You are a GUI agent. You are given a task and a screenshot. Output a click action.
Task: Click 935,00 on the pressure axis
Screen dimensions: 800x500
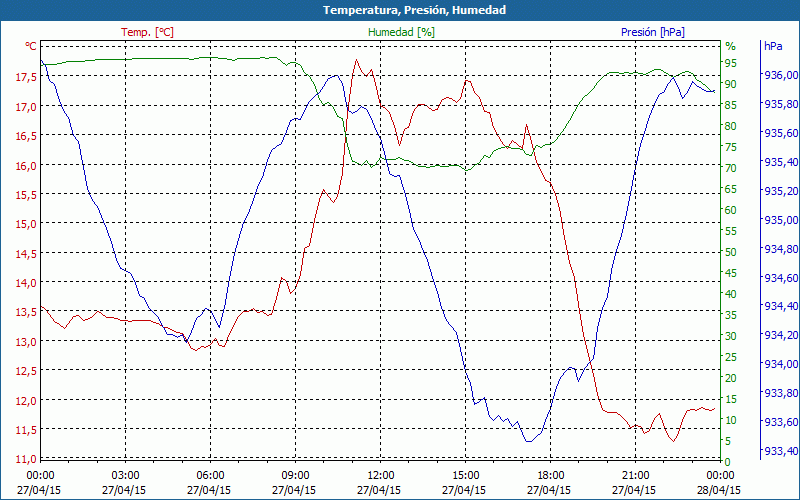(779, 220)
